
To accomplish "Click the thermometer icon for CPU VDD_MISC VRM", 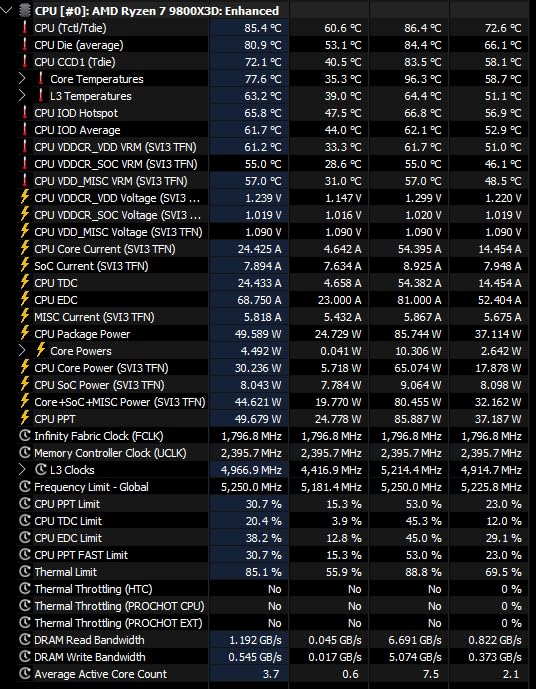I will pyautogui.click(x=25, y=181).
